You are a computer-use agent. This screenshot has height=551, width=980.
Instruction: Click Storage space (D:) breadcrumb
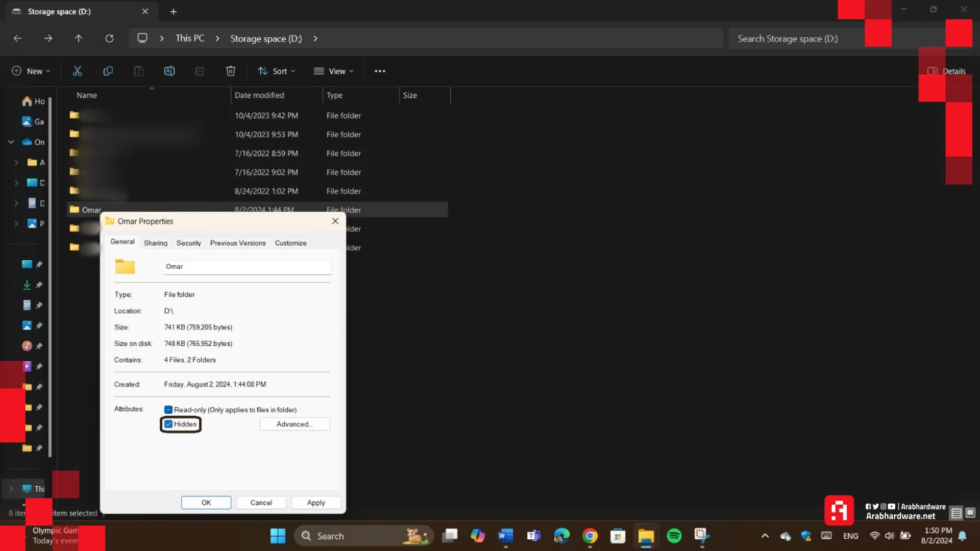[x=266, y=38]
